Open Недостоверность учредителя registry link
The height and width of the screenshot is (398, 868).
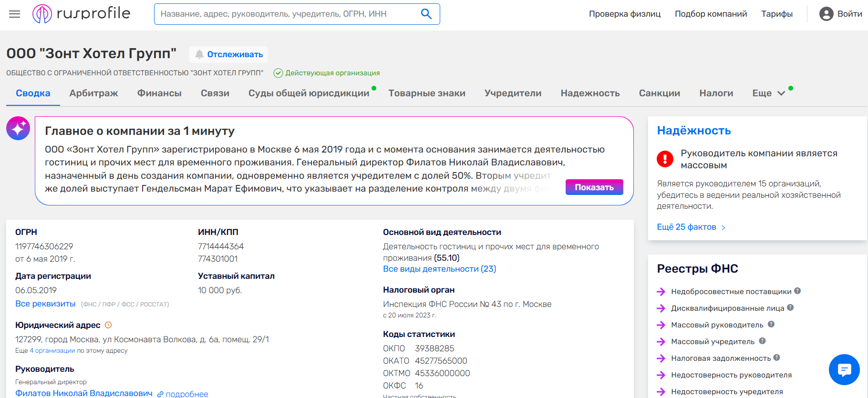click(727, 392)
